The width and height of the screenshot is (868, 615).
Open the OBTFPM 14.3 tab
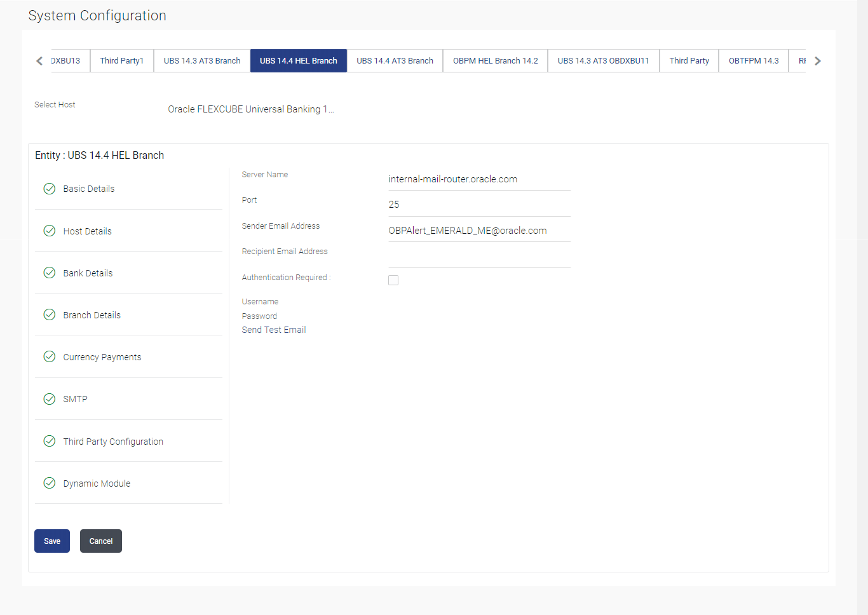tap(754, 61)
